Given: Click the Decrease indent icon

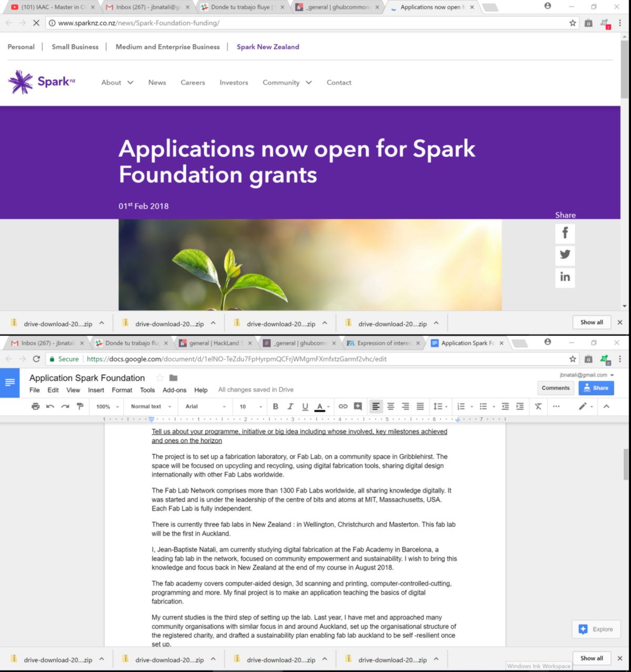Looking at the screenshot, I should click(x=505, y=406).
